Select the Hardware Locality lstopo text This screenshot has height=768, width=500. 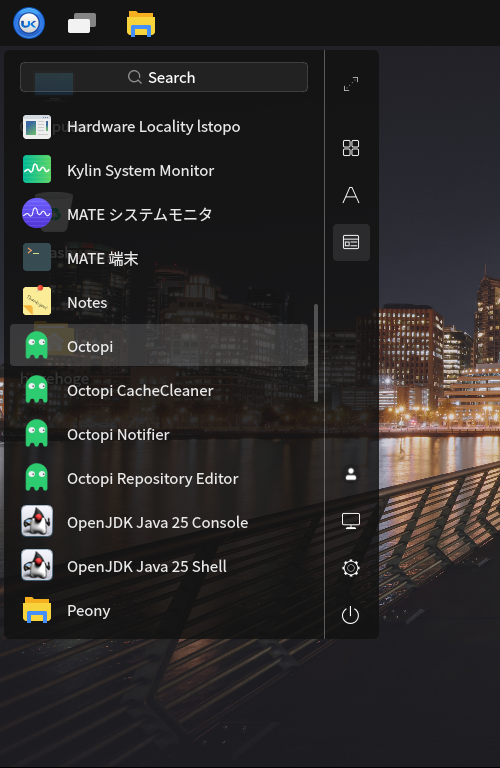click(x=154, y=127)
